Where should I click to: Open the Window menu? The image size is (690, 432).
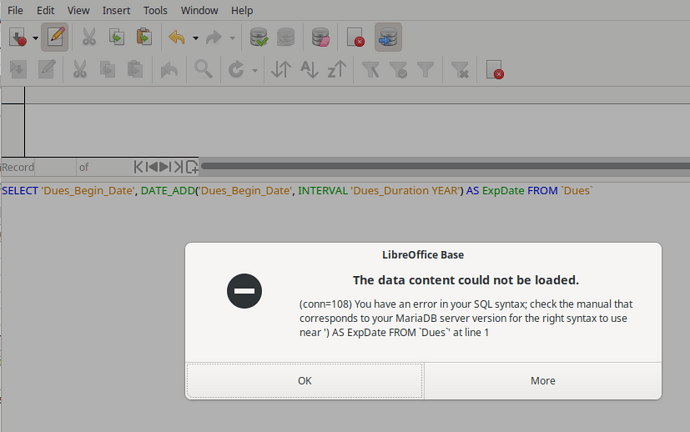199,10
